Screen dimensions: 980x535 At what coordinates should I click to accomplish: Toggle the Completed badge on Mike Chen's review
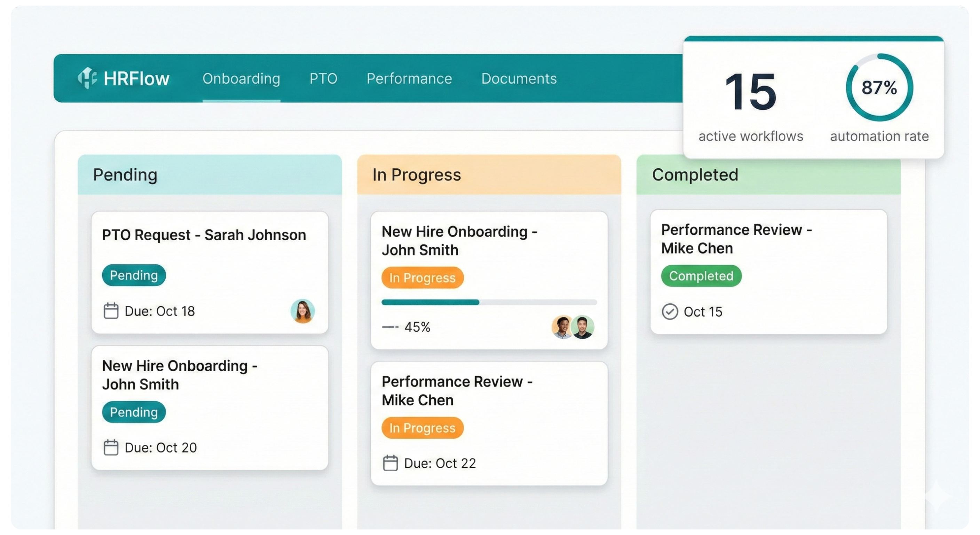[x=701, y=276]
